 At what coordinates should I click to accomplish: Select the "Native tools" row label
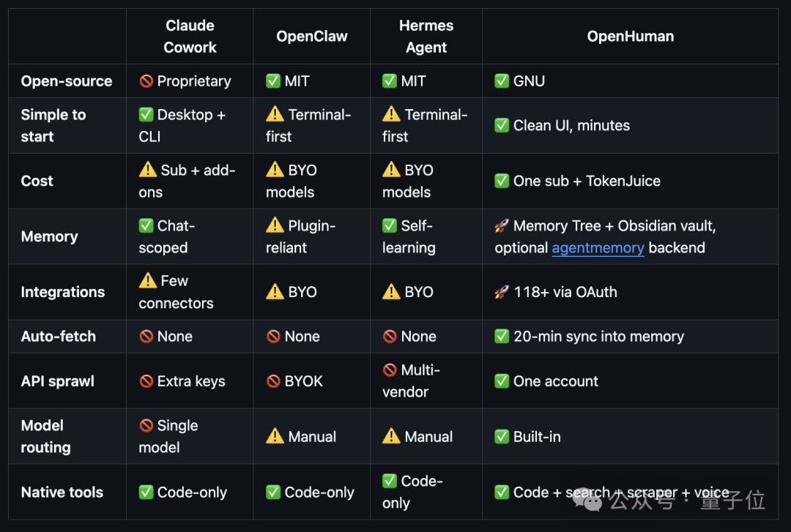coord(62,492)
